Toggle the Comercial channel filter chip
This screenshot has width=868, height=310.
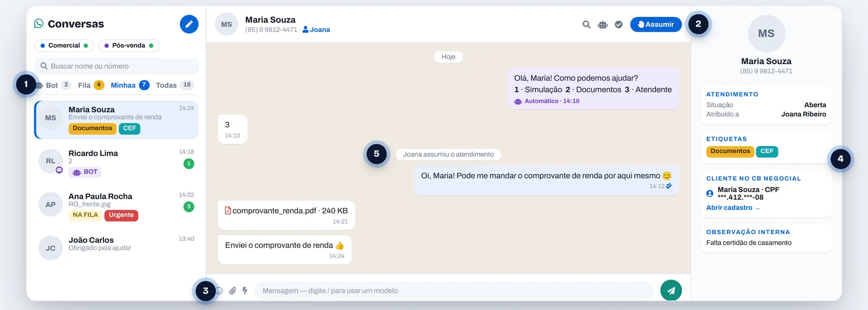(x=64, y=46)
